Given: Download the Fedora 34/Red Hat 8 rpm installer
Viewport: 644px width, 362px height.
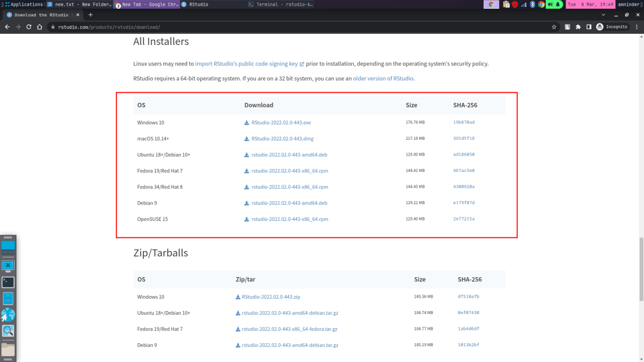Looking at the screenshot, I should click(x=290, y=187).
